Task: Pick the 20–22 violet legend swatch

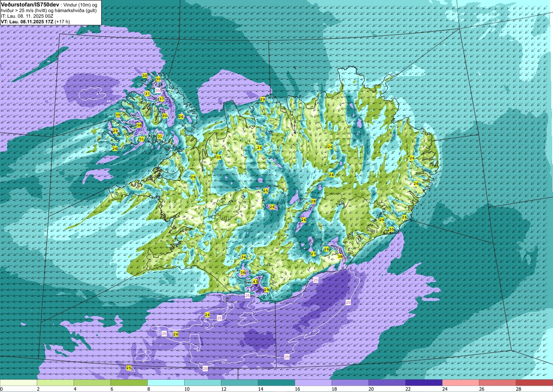Action: pos(387,383)
